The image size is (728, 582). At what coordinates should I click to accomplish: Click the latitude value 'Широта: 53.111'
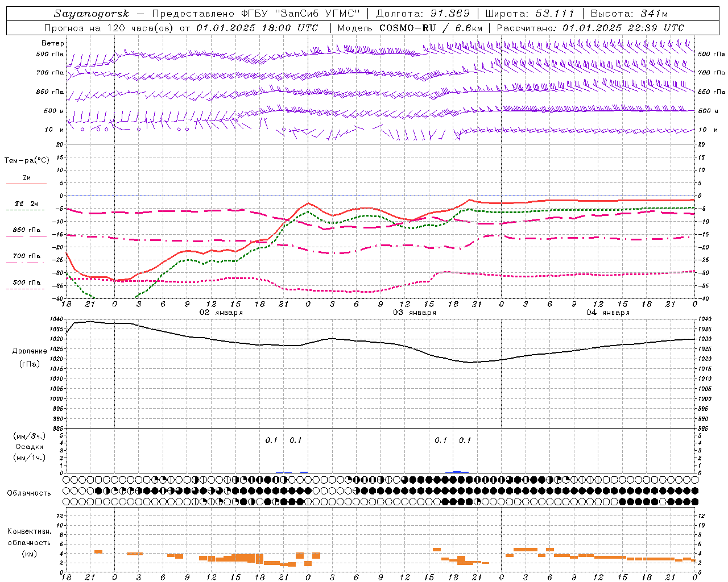[530, 14]
